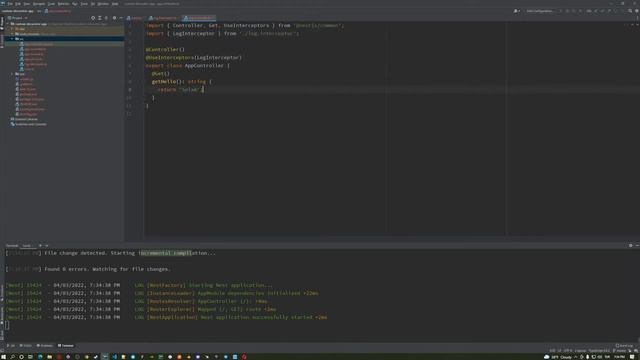Viewport: 640px width, 360px height.
Task: Click Collapse All icon in Project panel header
Action: tap(106, 18)
